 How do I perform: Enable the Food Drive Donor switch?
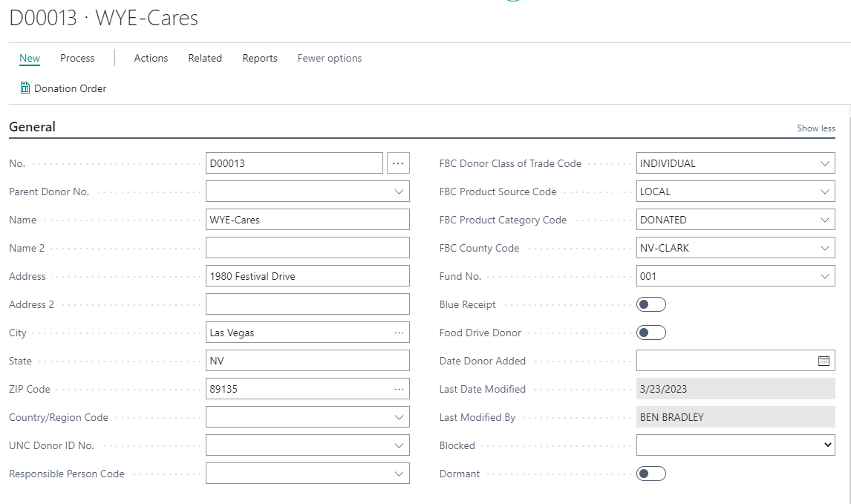[x=651, y=333]
